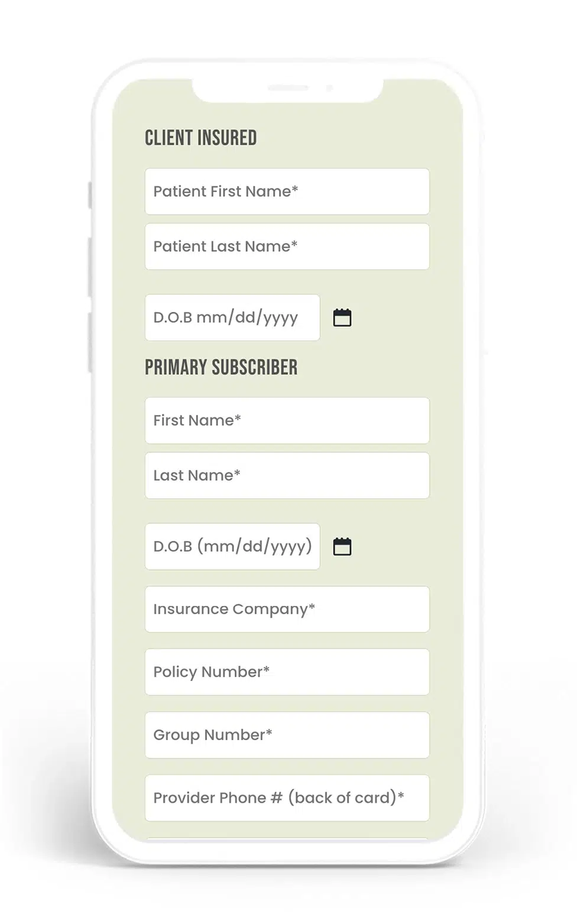Tap the front camera dot in notch
Screen dimensions: 577x924
click(x=329, y=88)
